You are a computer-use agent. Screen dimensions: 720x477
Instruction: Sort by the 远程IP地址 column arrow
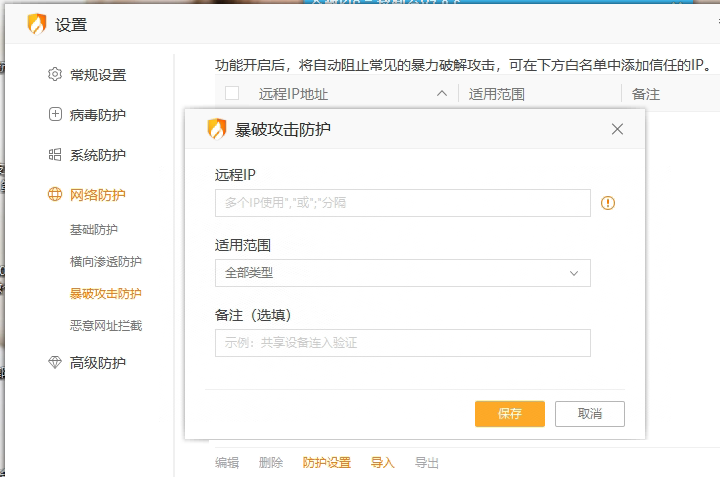click(x=442, y=94)
